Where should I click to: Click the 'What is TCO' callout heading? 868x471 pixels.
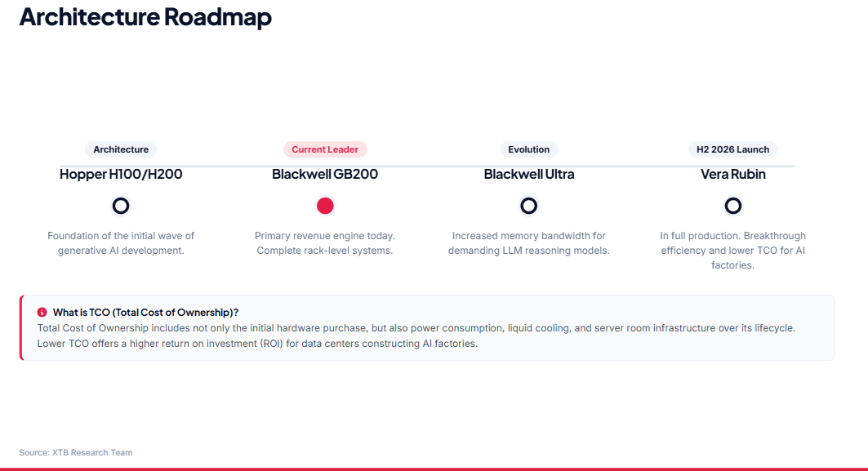click(x=145, y=312)
